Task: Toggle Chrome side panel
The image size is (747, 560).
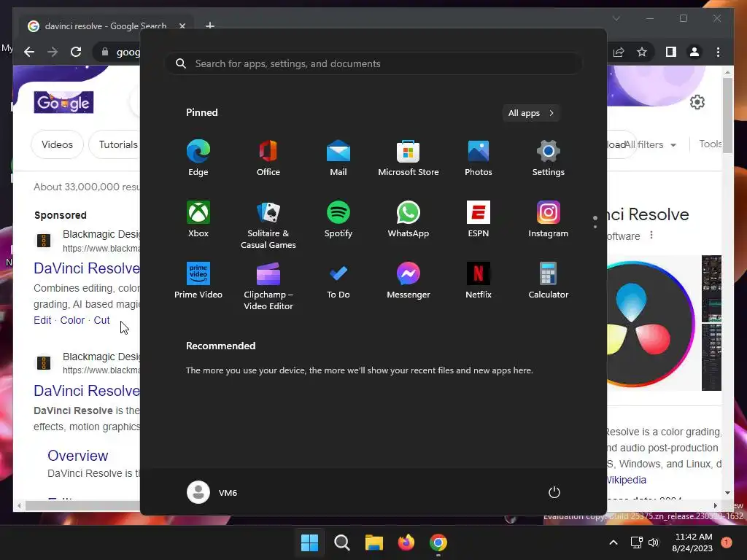Action: 671,52
